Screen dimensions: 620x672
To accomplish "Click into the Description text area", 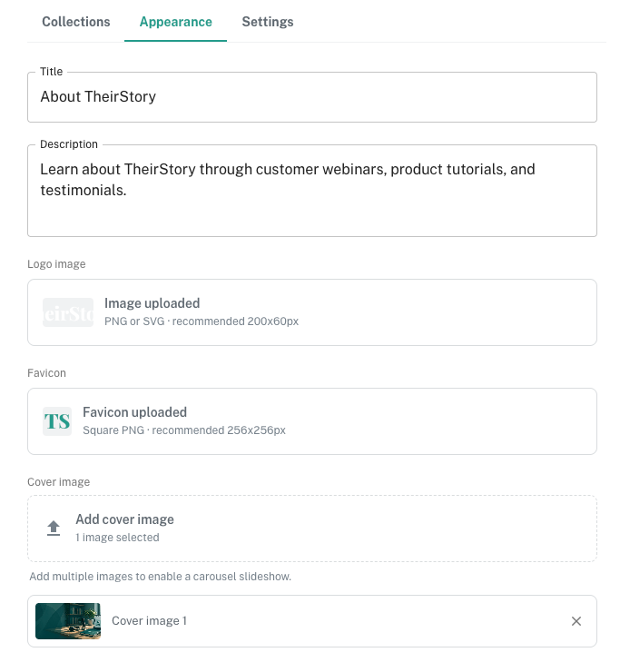I will [x=312, y=191].
